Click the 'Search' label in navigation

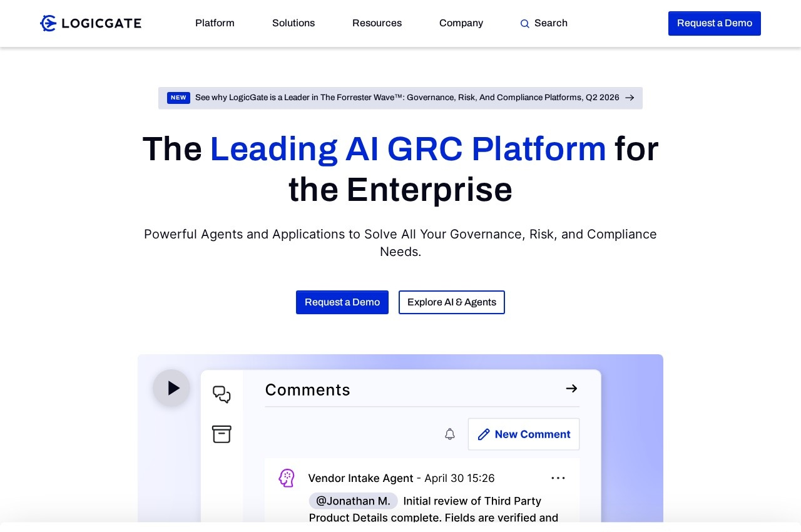coord(551,23)
